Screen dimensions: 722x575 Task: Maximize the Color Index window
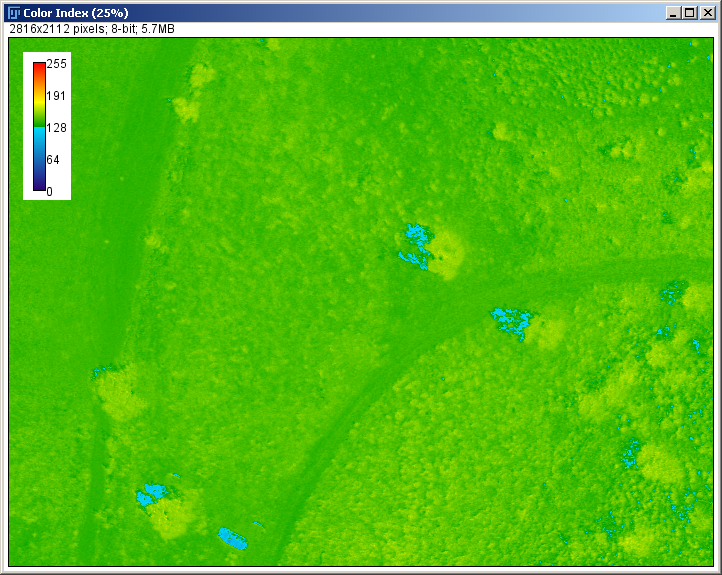point(690,13)
